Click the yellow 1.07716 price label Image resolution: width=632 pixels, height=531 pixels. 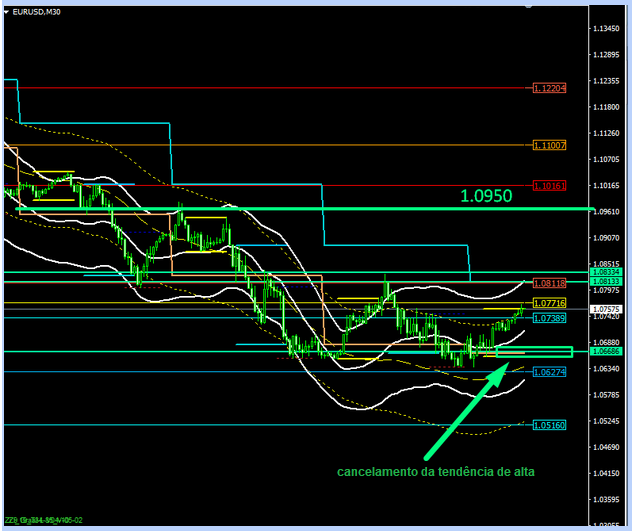click(x=549, y=302)
